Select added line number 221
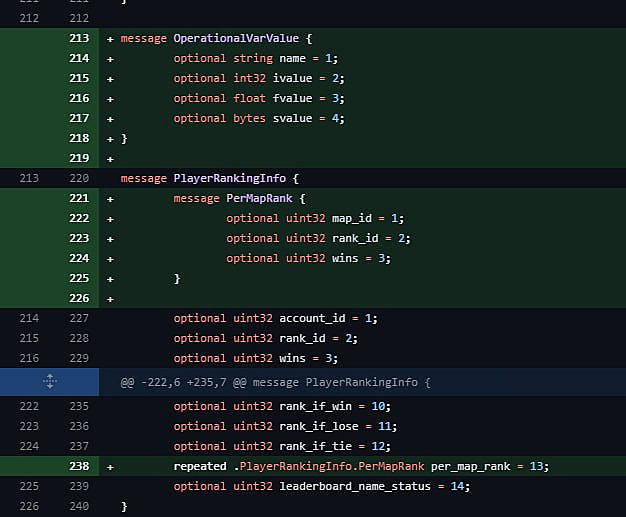This screenshot has height=517, width=626. coord(78,198)
